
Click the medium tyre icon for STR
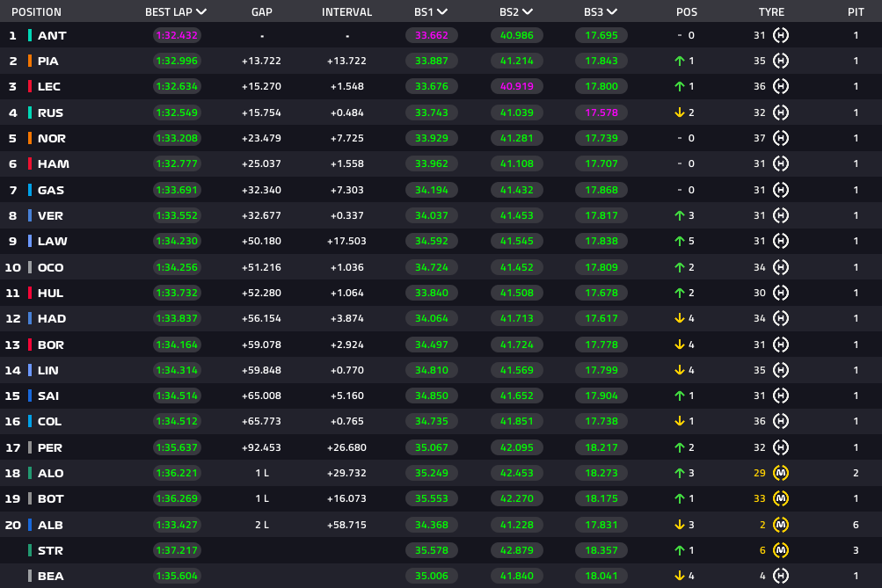point(780,551)
